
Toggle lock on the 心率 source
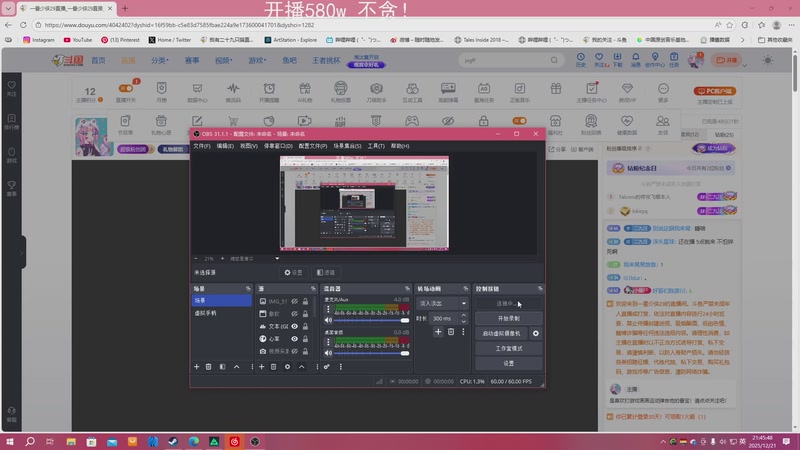pos(305,339)
